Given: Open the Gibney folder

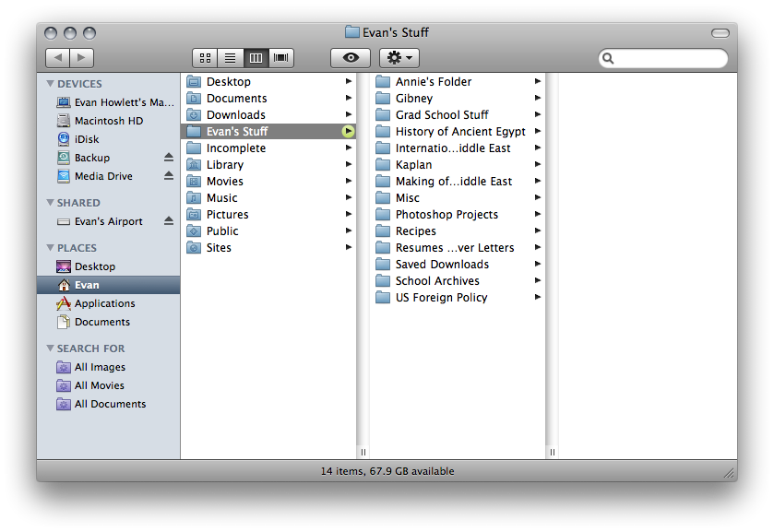Looking at the screenshot, I should (x=458, y=99).
